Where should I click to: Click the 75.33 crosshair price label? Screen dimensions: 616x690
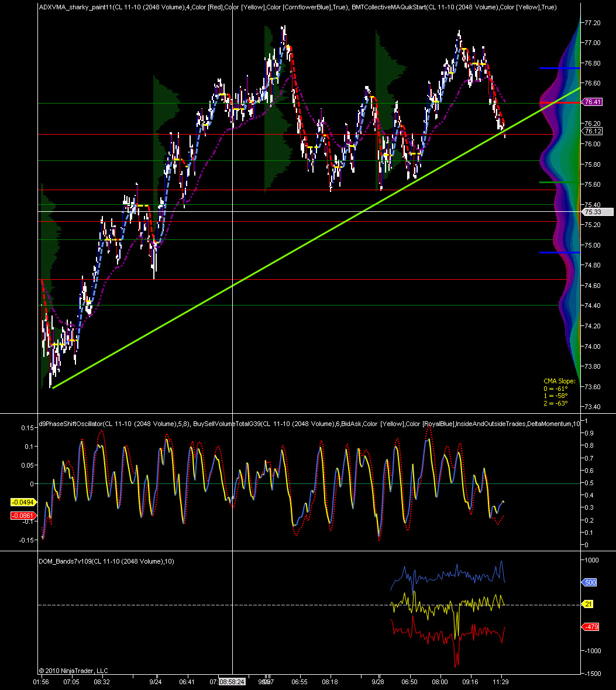pyautogui.click(x=597, y=212)
